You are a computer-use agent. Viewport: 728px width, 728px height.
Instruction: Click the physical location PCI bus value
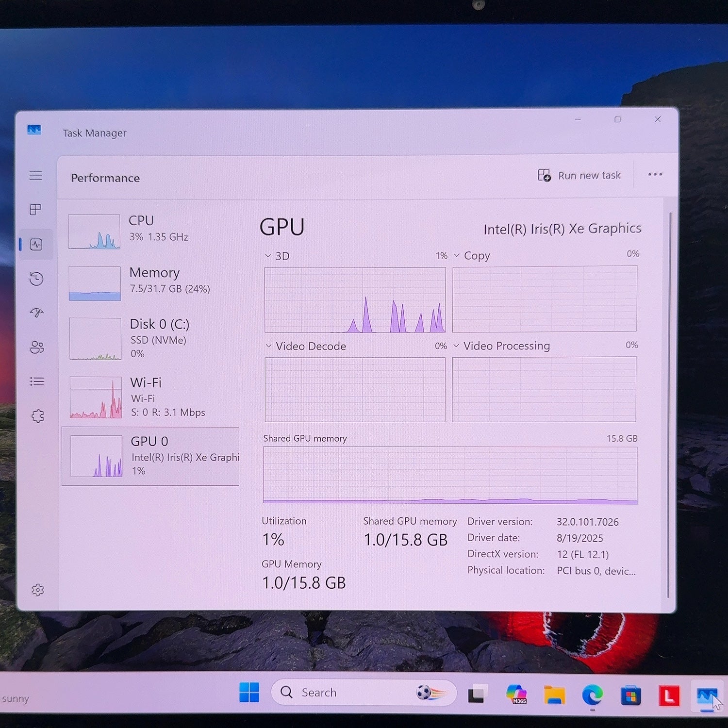pos(596,571)
